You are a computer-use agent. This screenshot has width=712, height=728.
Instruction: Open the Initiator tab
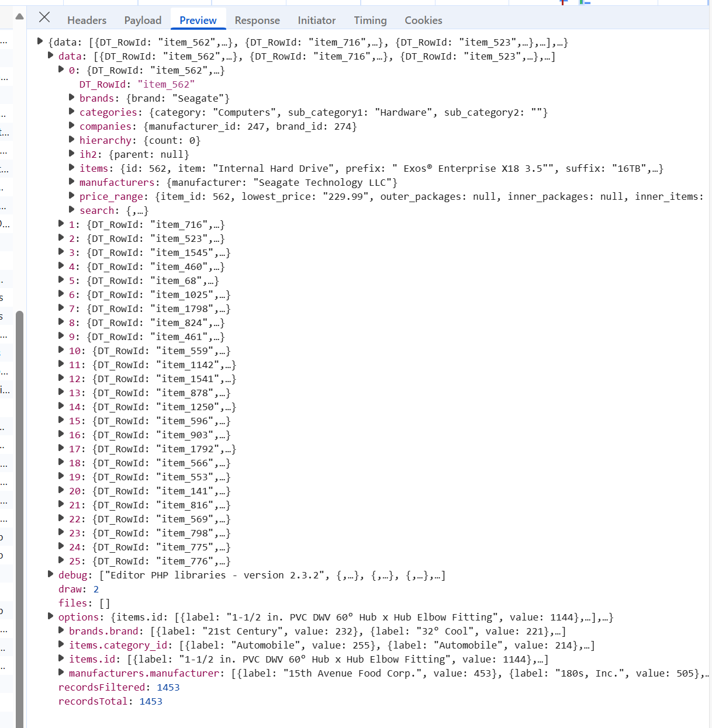pos(316,20)
